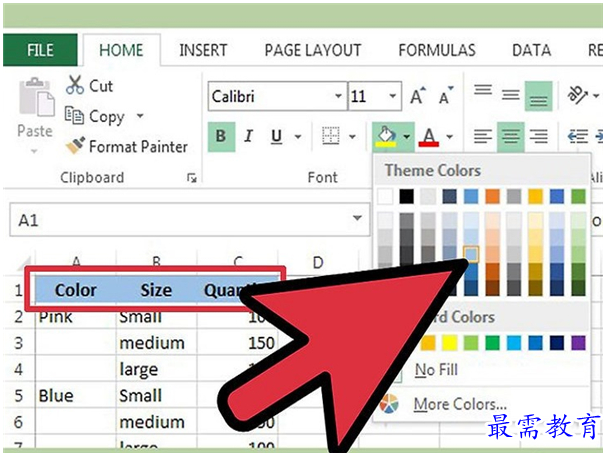609x458 pixels.
Task: Expand the Font Color dropdown arrow
Action: tap(449, 136)
